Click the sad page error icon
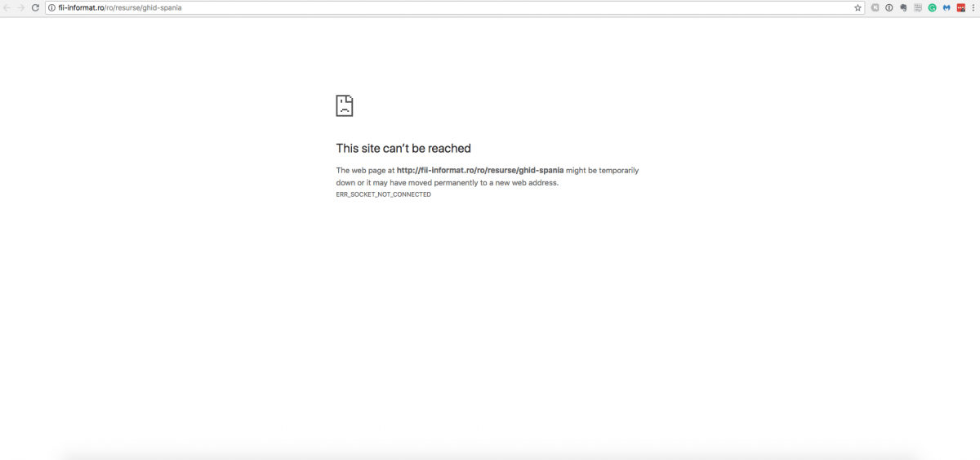Image resolution: width=980 pixels, height=460 pixels. click(345, 105)
